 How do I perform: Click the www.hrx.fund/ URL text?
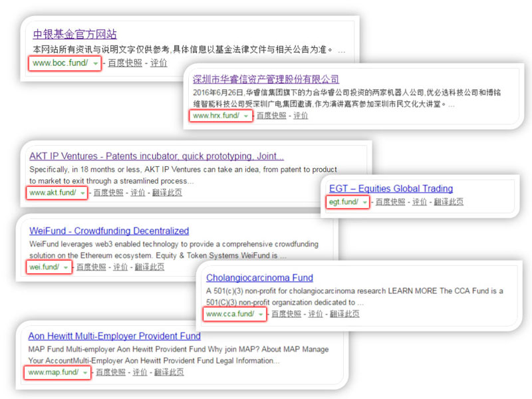(216, 115)
